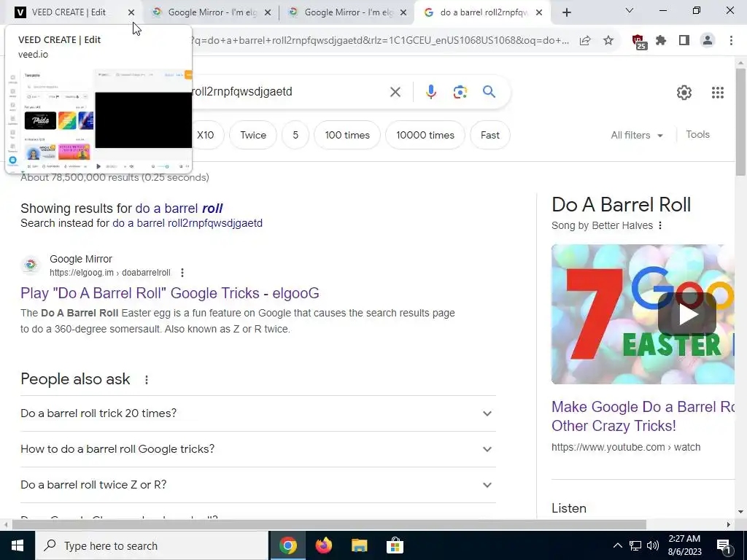Screen dimensions: 747x560
Task: Click the taskbar search box
Action: pyautogui.click(x=152, y=545)
